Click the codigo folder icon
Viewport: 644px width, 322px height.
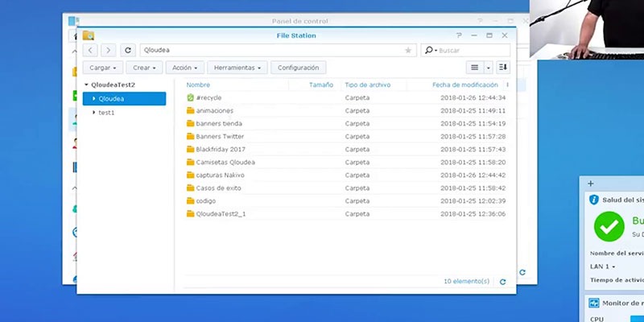point(190,200)
